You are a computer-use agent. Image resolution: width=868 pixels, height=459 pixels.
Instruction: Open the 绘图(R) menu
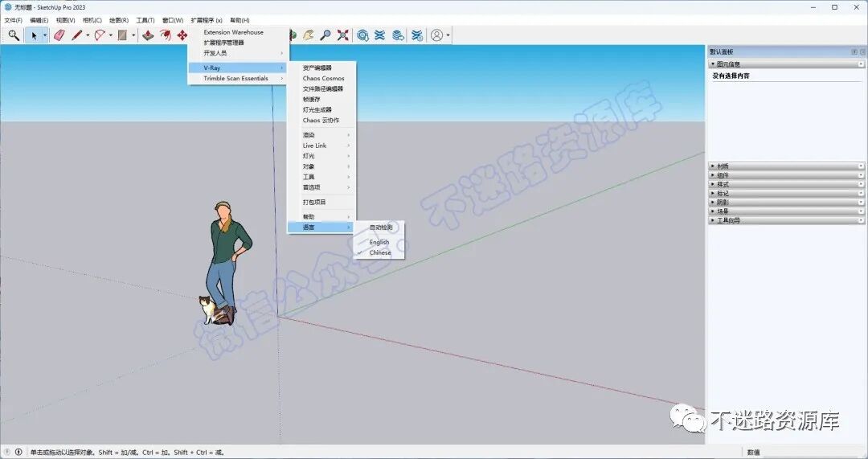tap(118, 20)
